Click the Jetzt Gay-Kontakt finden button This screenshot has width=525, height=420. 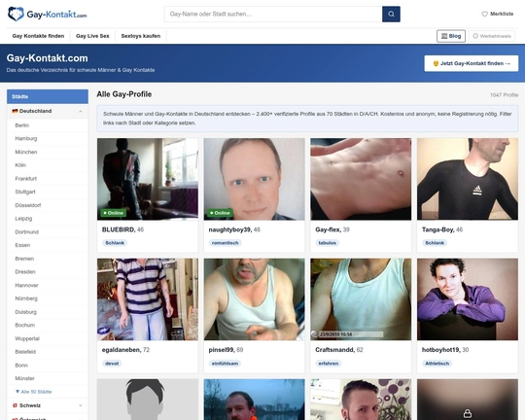472,63
